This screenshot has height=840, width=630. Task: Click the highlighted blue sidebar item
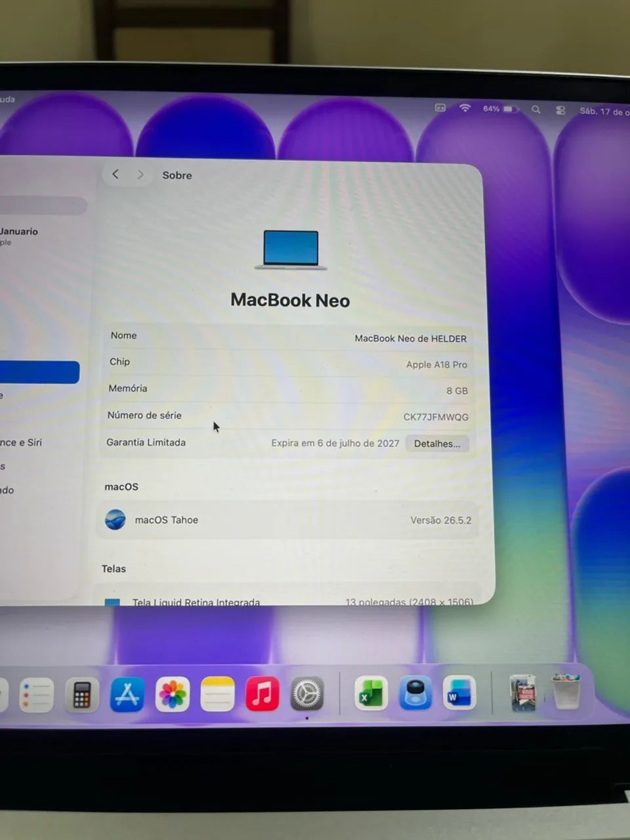[39, 372]
